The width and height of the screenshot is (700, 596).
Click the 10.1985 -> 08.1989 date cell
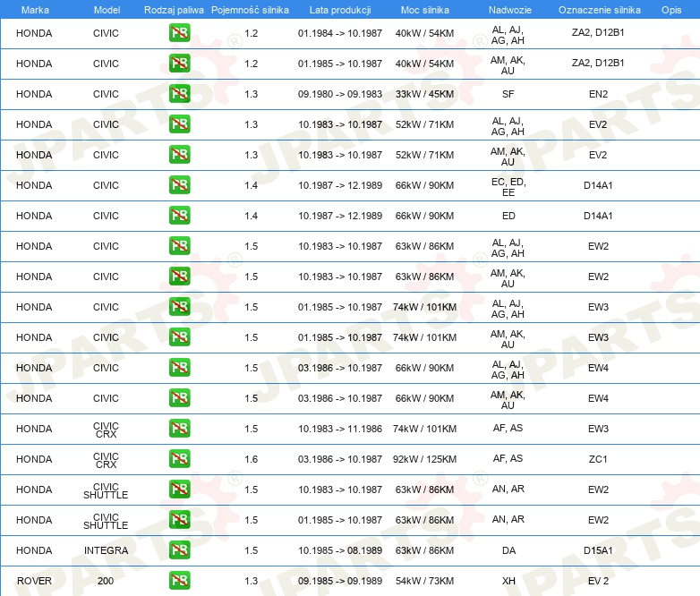340,550
